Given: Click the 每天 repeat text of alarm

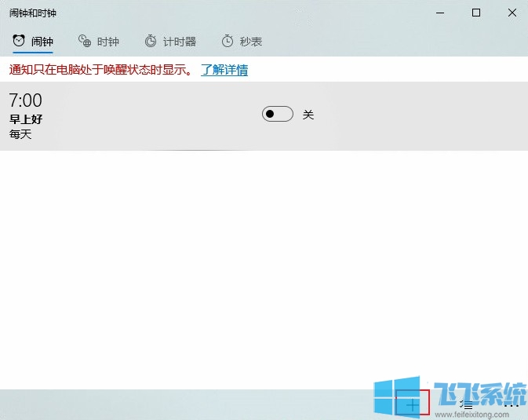Looking at the screenshot, I should pyautogui.click(x=20, y=134).
